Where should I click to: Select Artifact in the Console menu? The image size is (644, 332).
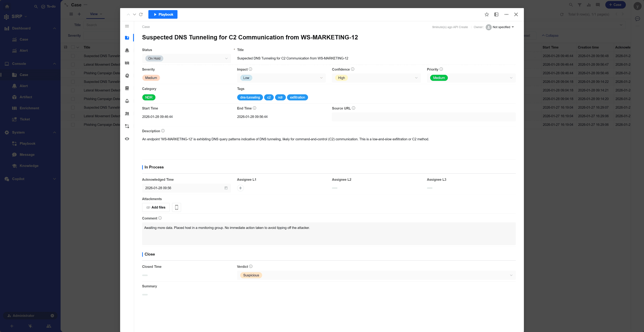26,97
